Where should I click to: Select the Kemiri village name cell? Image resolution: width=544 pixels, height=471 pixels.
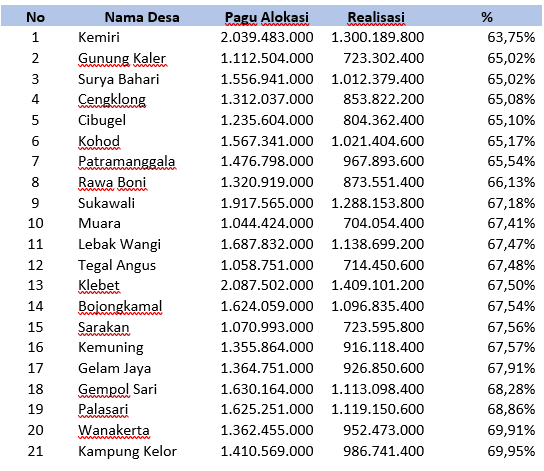tap(99, 37)
